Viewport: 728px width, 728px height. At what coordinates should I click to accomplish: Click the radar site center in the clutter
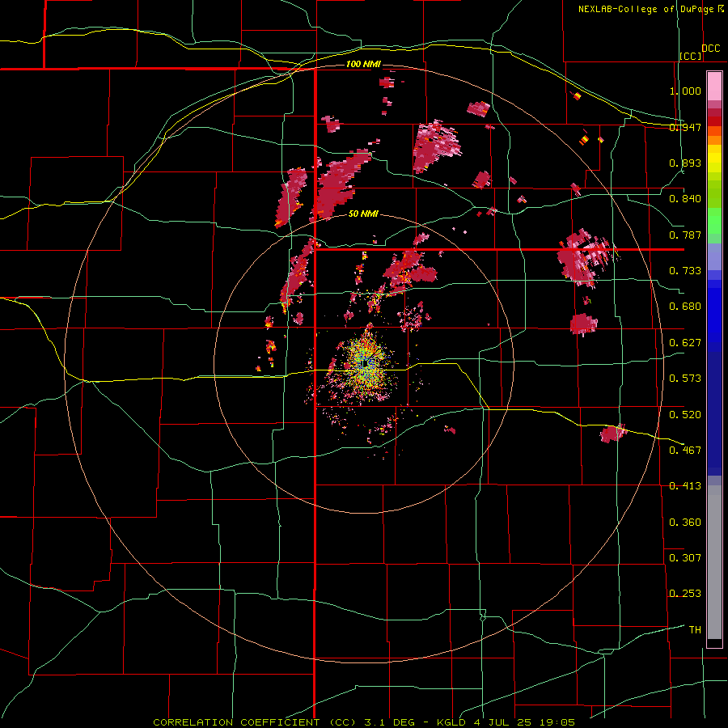pyautogui.click(x=365, y=364)
